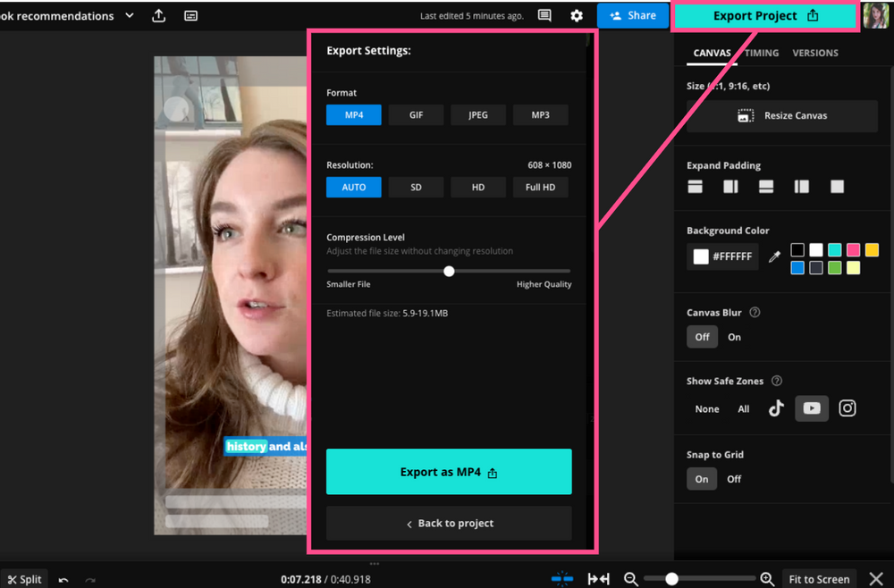Select the Instagram safe zone icon

(847, 407)
